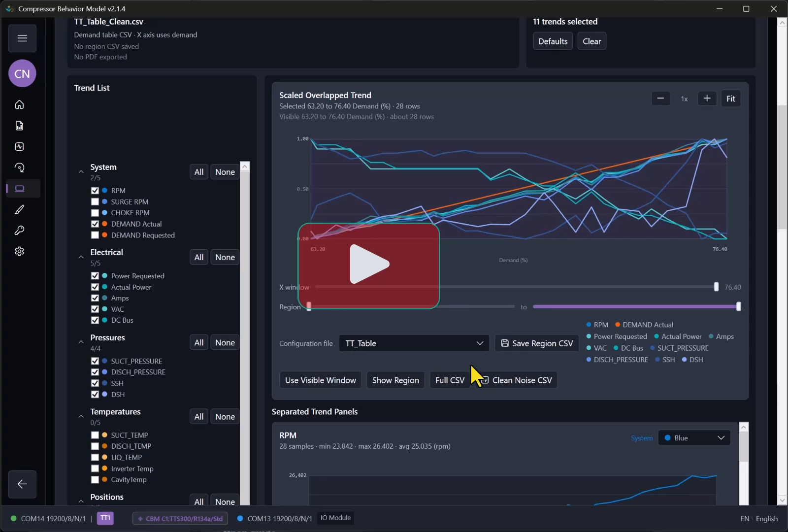Uncheck Power Requested trend
This screenshot has height=532, width=788.
pos(95,276)
